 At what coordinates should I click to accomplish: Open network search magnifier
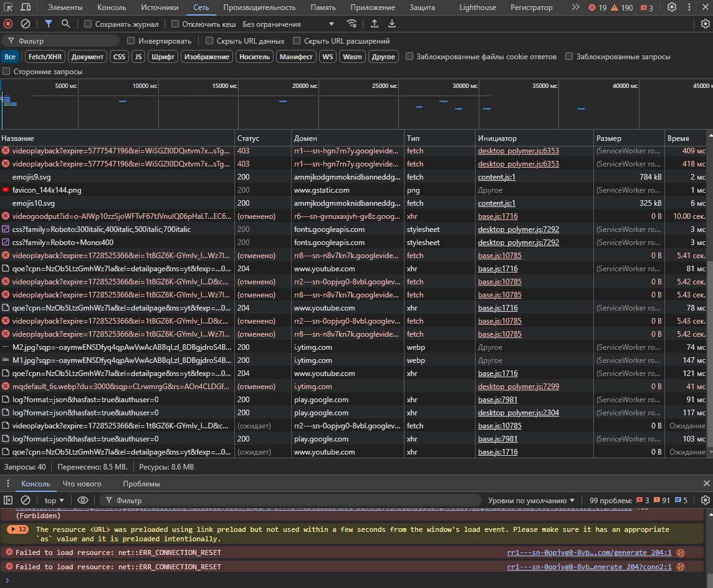click(66, 24)
